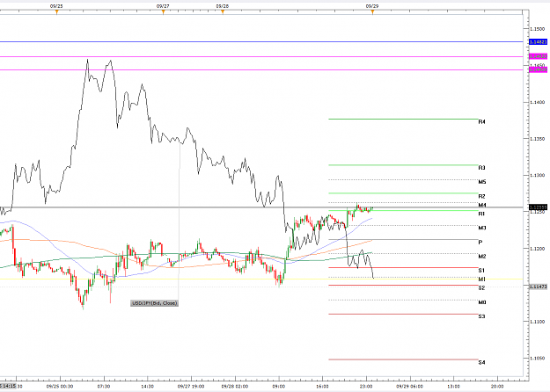The height and width of the screenshot is (392, 550).
Task: Click the 09/27 19:00 time axis label
Action: 191,387
